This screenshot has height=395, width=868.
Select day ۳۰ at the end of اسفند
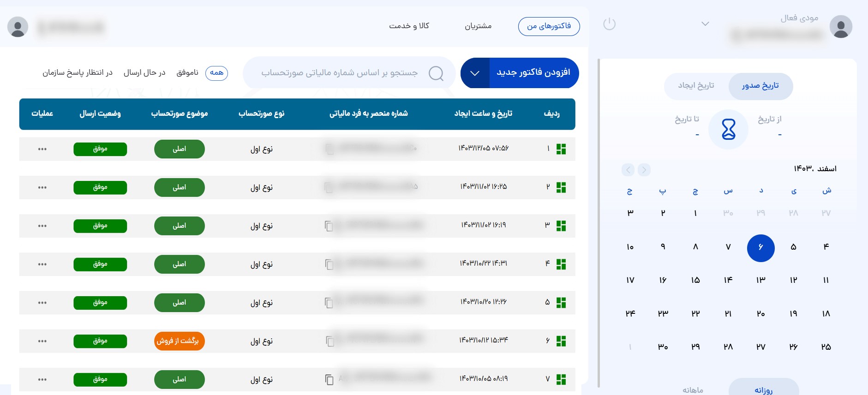tap(663, 347)
